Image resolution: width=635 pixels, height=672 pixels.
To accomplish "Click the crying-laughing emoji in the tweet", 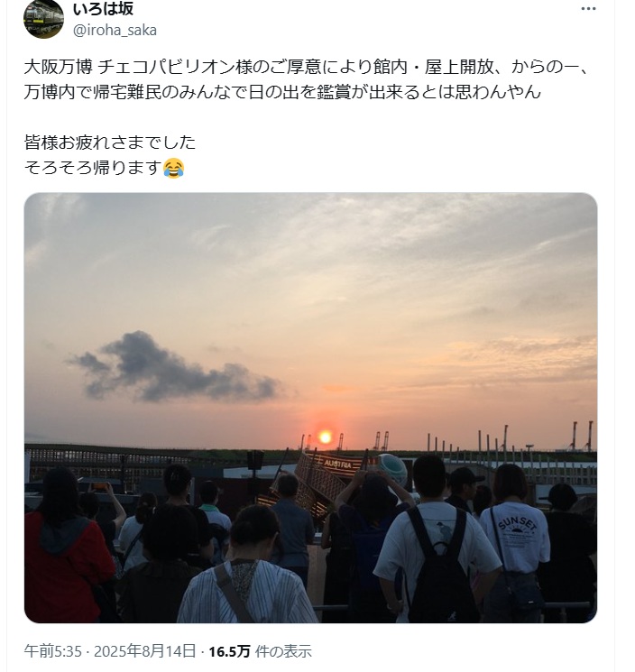I will point(173,168).
